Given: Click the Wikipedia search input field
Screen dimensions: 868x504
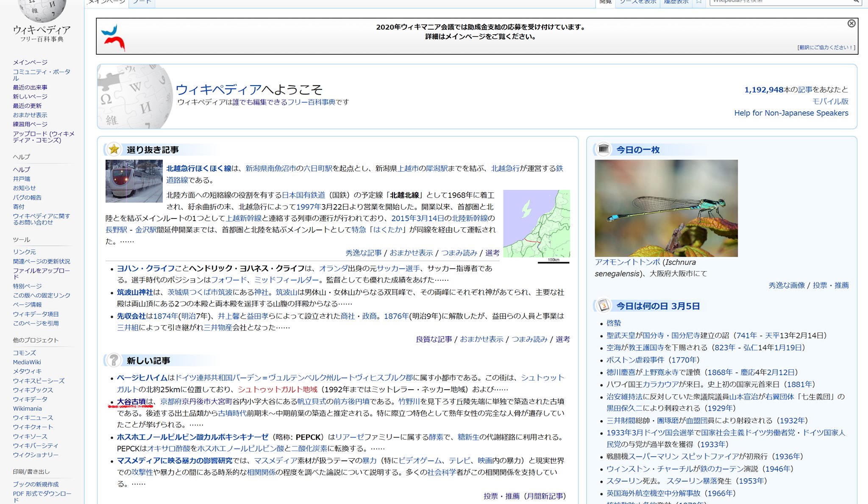Looking at the screenshot, I should [x=781, y=2].
